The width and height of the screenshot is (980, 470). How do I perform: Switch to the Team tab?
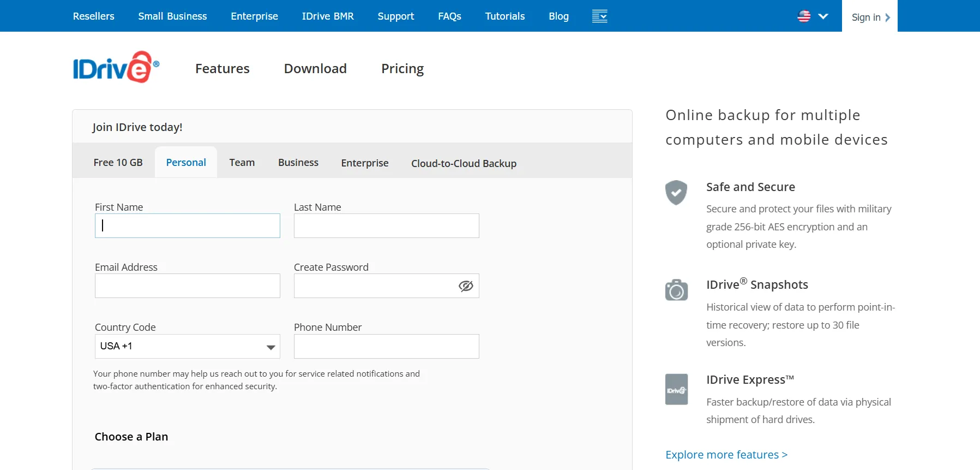pos(242,163)
